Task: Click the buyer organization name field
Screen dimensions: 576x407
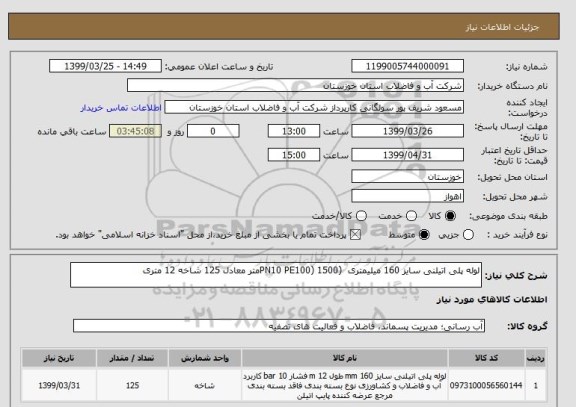Action: [x=295, y=86]
